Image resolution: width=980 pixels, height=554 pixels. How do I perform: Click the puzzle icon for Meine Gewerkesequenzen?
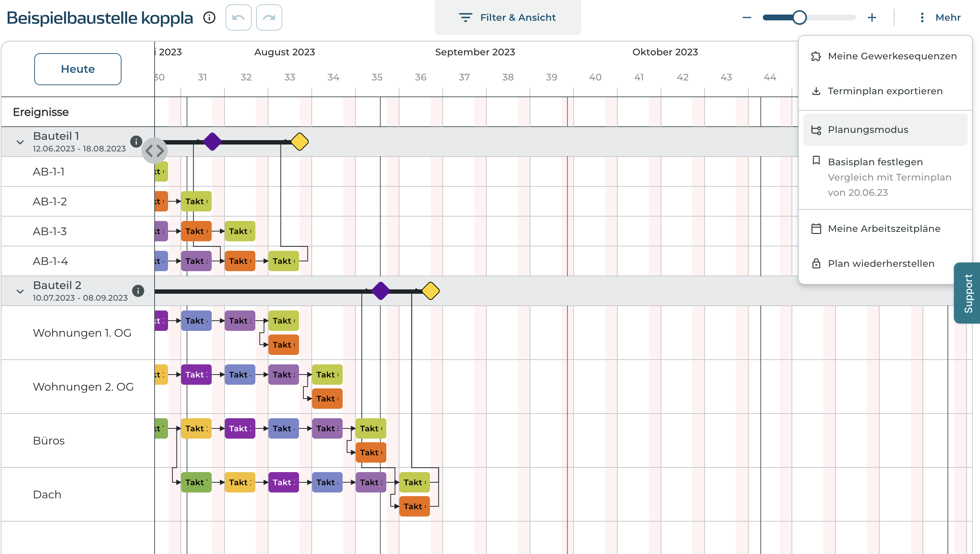pyautogui.click(x=816, y=56)
